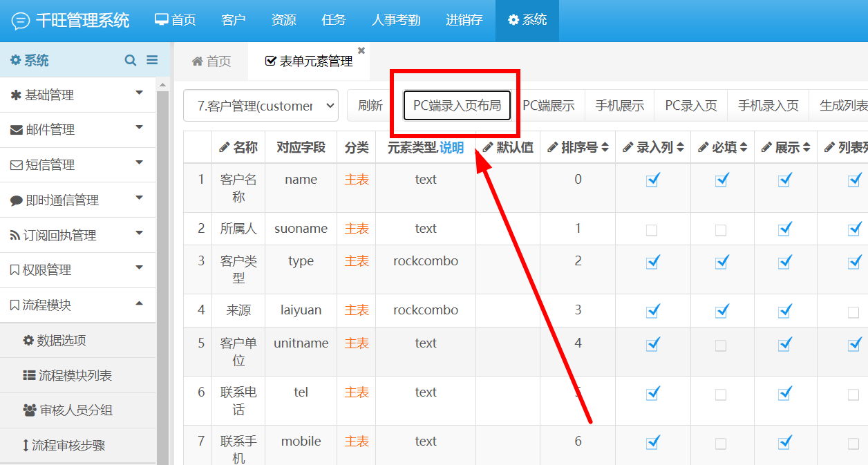Sort by 必填 using its sort arrows
The image size is (868, 465).
[744, 147]
